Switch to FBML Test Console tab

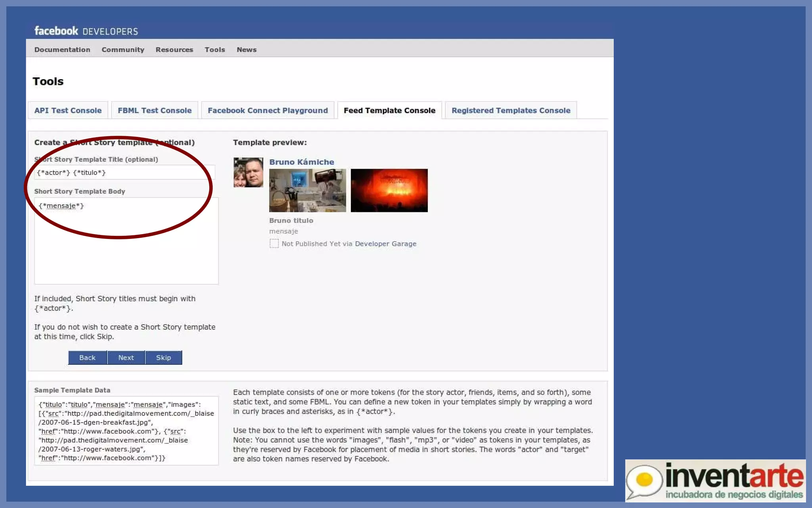(154, 110)
